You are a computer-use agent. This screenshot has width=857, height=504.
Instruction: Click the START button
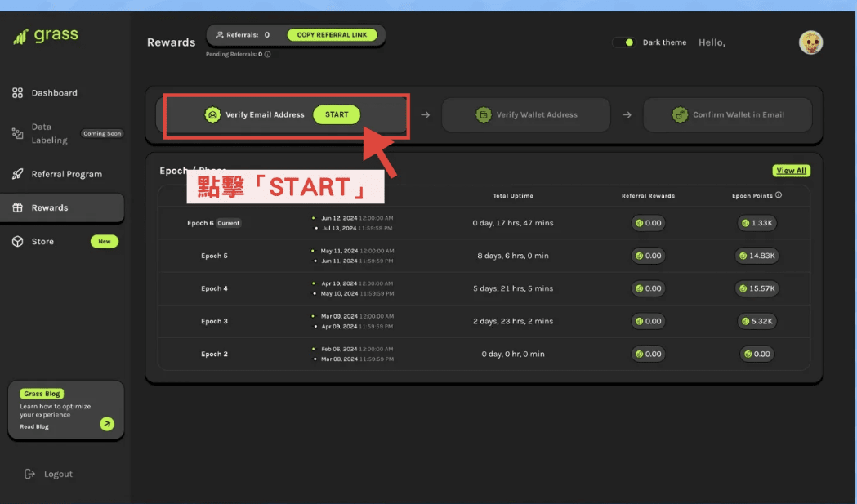[337, 115]
